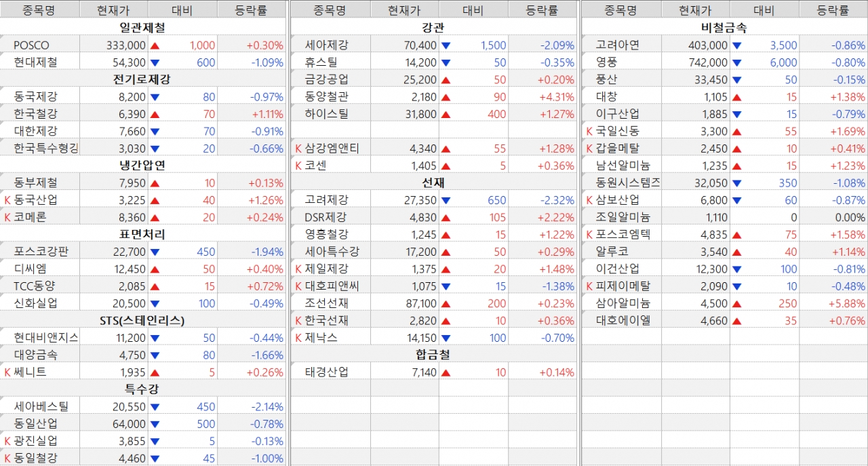Click the down arrow in 세아베스틸 row
Image resolution: width=868 pixels, height=466 pixels.
pos(155,407)
